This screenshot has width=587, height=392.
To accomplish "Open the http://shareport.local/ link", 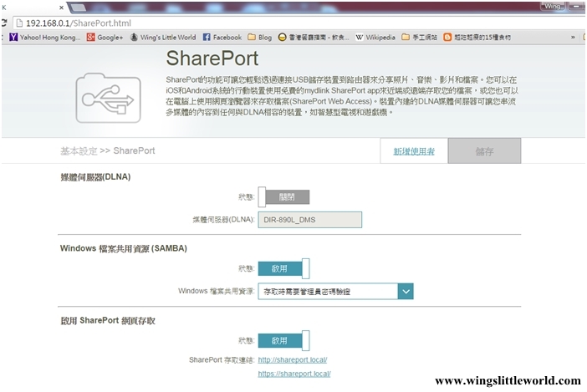I will pos(293,360).
